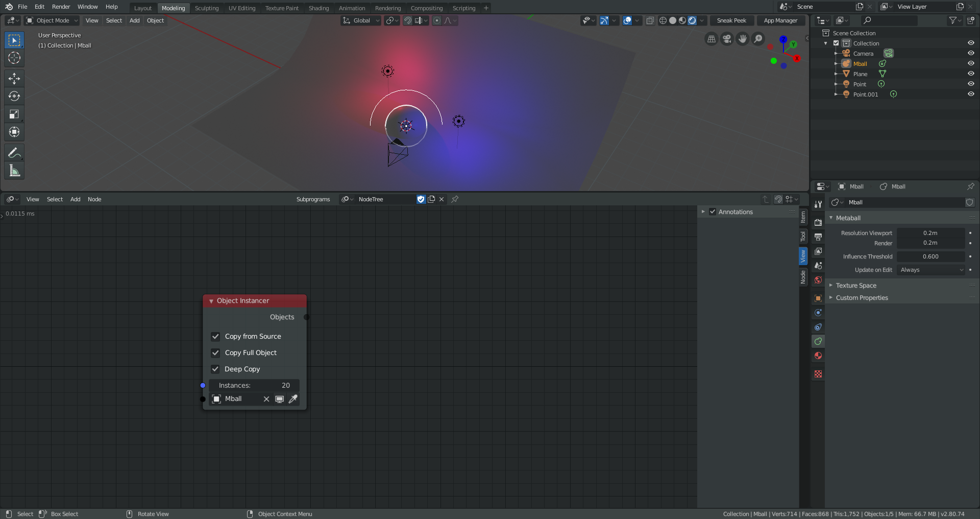Open the Node sidebar tab

[x=803, y=277]
